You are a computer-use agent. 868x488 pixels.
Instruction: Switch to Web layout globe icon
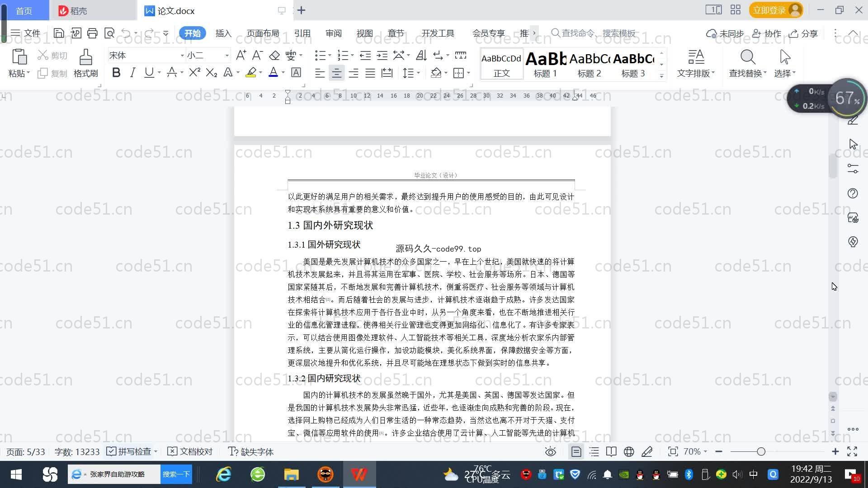click(629, 451)
